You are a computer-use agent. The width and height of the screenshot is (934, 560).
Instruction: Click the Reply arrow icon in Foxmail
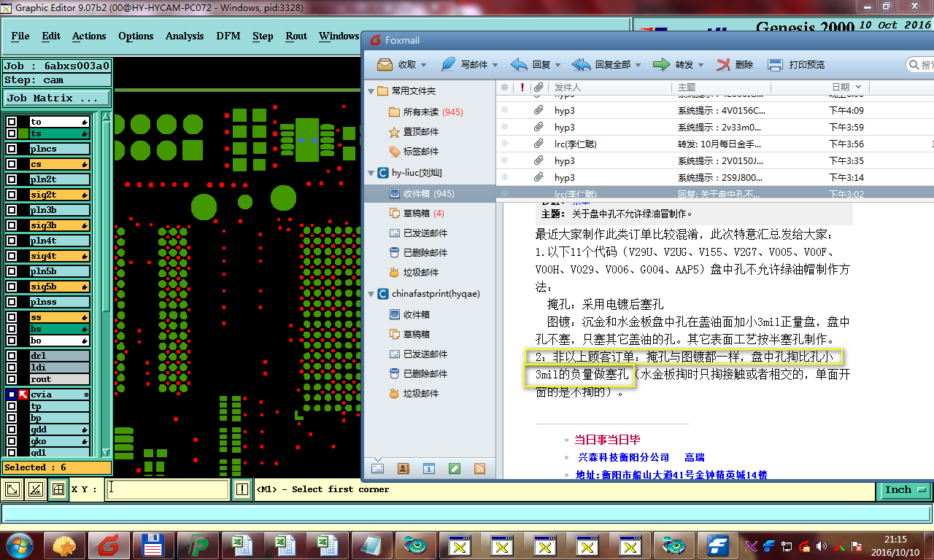coord(519,65)
